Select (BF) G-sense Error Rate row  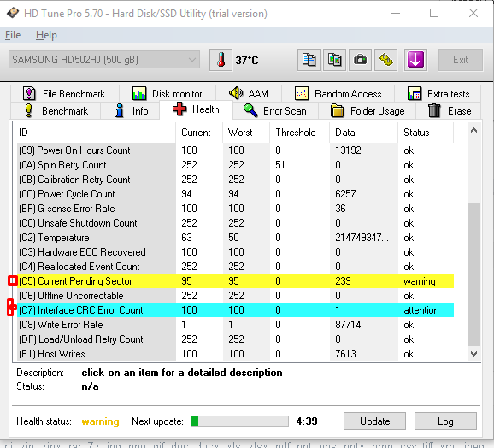235,209
